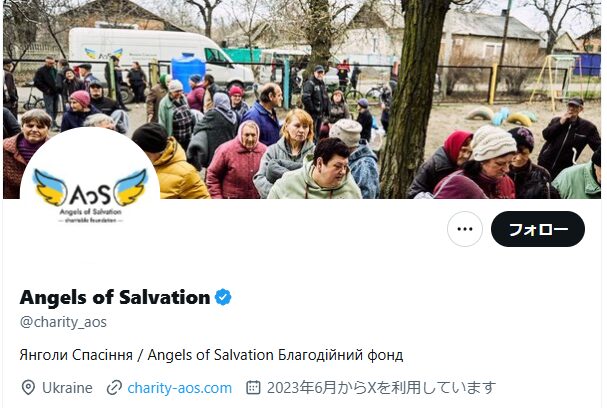Click the blue water barrel in banner
Viewport: 607px width, 408px height.
click(x=188, y=72)
